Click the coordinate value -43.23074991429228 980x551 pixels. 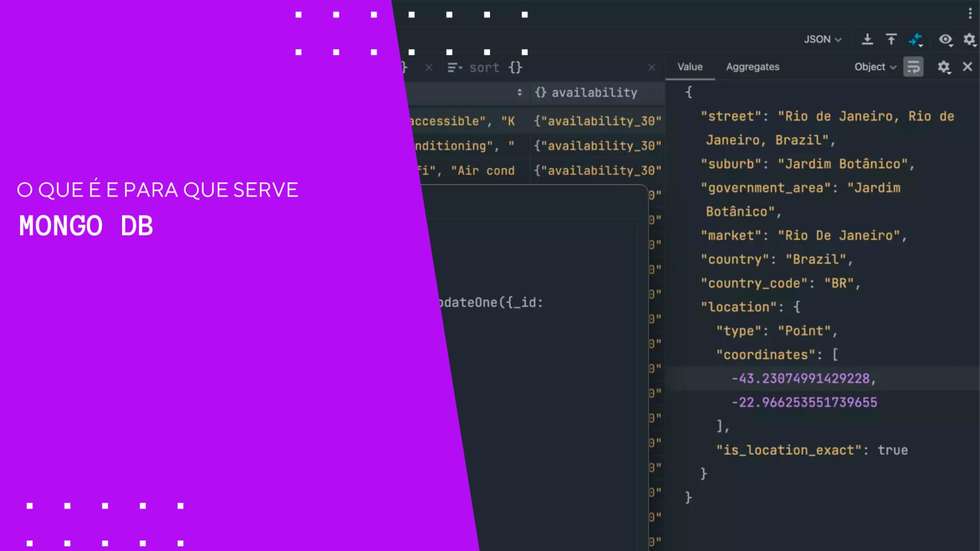coord(801,379)
